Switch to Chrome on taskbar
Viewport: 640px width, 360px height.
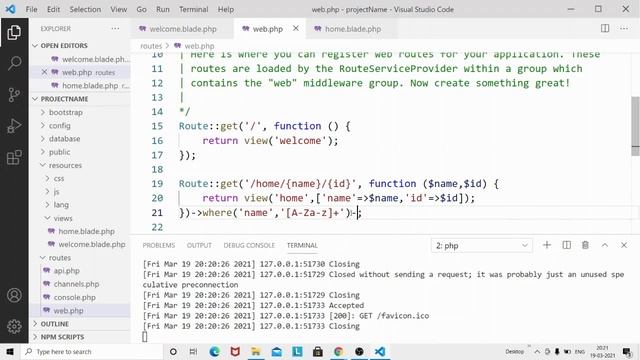pyautogui.click(x=338, y=351)
